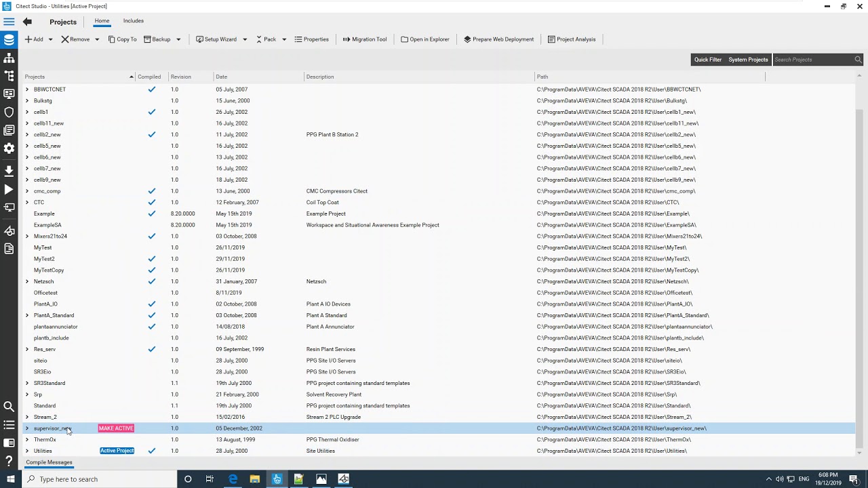Viewport: 868px width, 488px height.
Task: Launch the Migration Tool
Action: [364, 39]
